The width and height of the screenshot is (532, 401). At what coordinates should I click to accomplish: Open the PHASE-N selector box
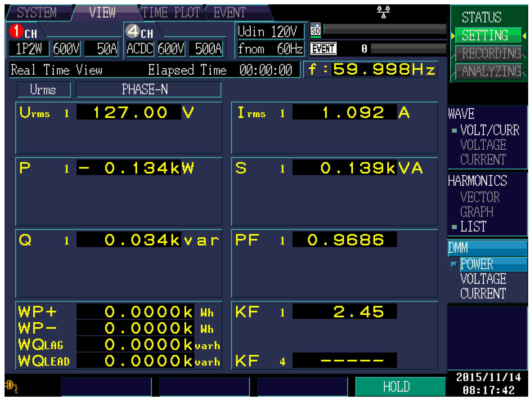(148, 89)
